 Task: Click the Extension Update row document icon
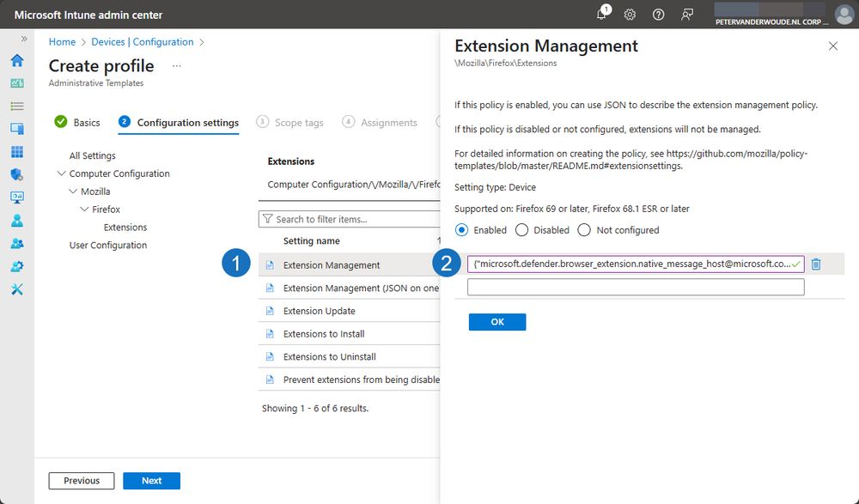point(270,311)
